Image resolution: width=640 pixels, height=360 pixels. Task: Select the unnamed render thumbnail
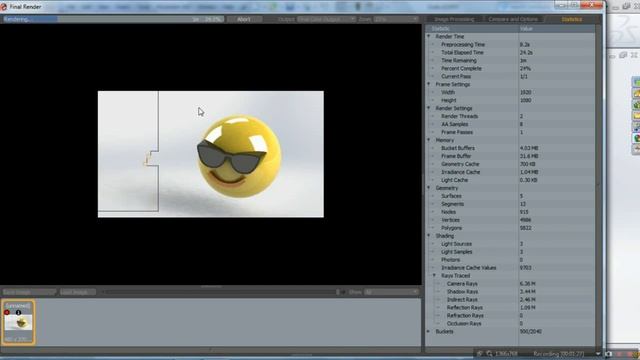[19, 322]
